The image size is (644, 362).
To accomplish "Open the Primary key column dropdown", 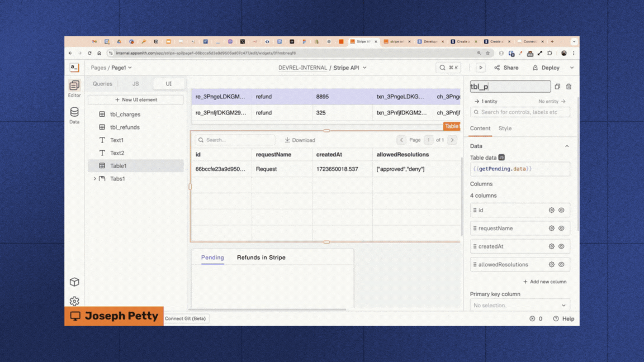I will pyautogui.click(x=520, y=306).
